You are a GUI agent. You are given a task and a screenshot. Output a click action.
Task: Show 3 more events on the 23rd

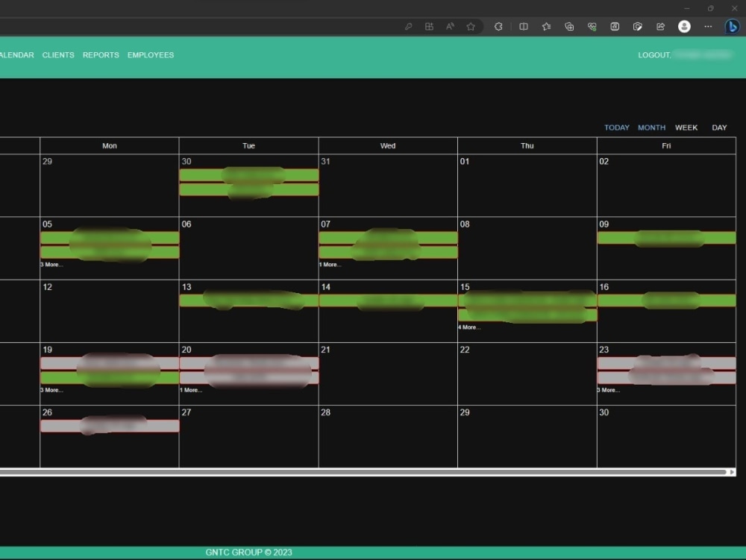(609, 390)
